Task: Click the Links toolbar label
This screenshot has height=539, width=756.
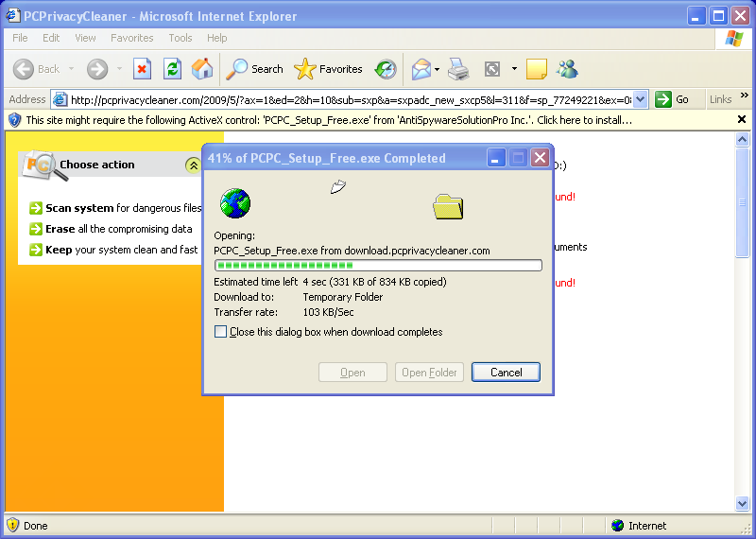Action: (720, 99)
